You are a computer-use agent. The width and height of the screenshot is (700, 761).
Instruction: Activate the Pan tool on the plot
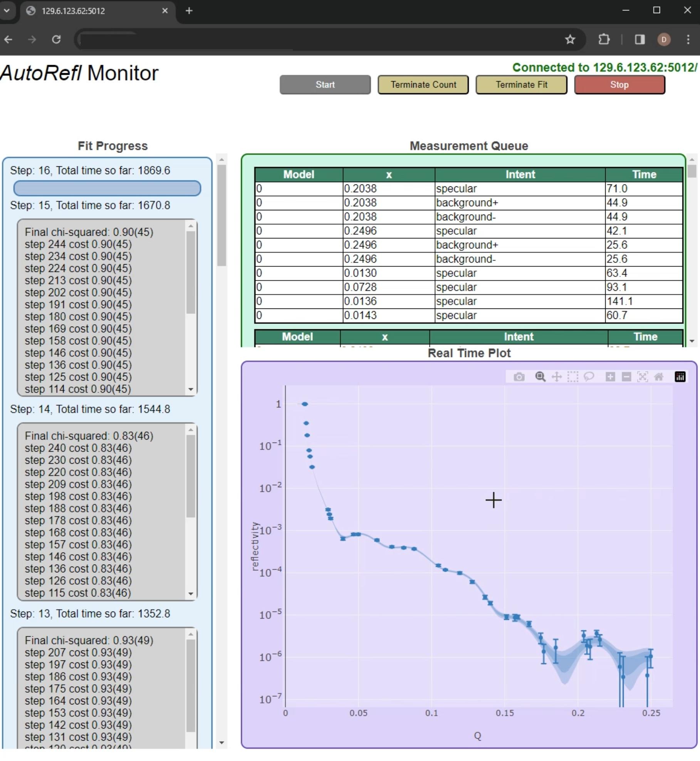tap(557, 377)
